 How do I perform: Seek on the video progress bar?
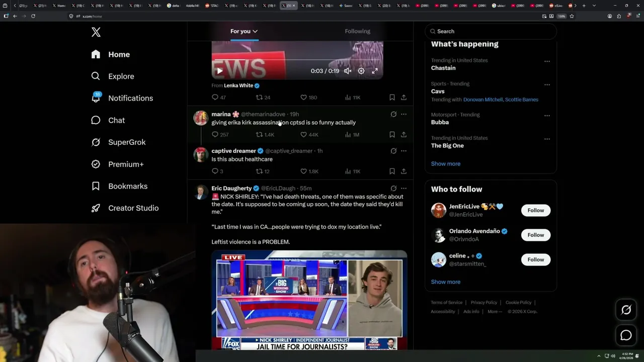[x=297, y=60]
